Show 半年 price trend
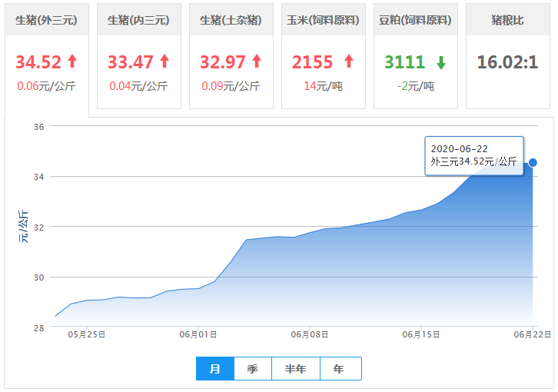The width and height of the screenshot is (558, 392). [295, 369]
